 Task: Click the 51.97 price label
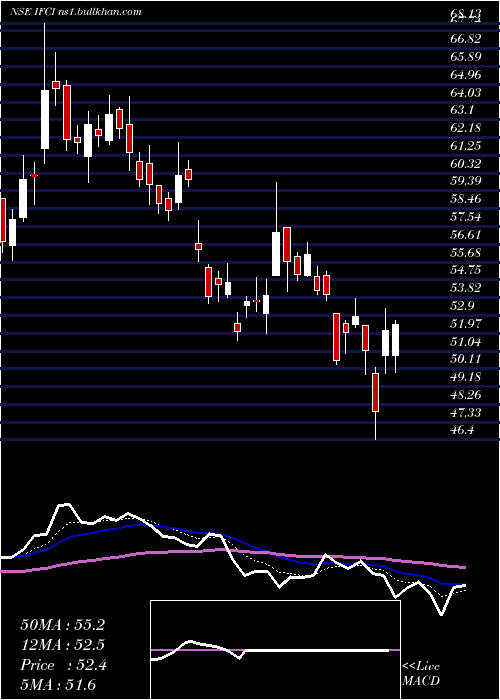(466, 323)
